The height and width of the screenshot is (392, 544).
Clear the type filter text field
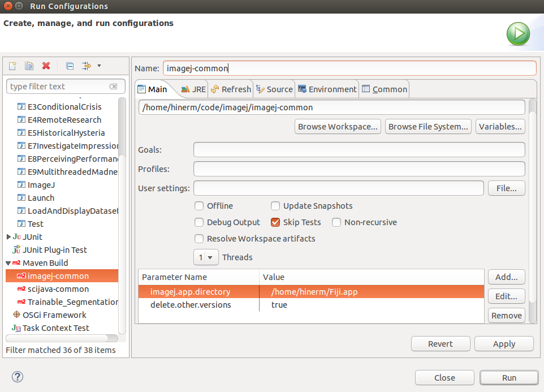pyautogui.click(x=113, y=87)
